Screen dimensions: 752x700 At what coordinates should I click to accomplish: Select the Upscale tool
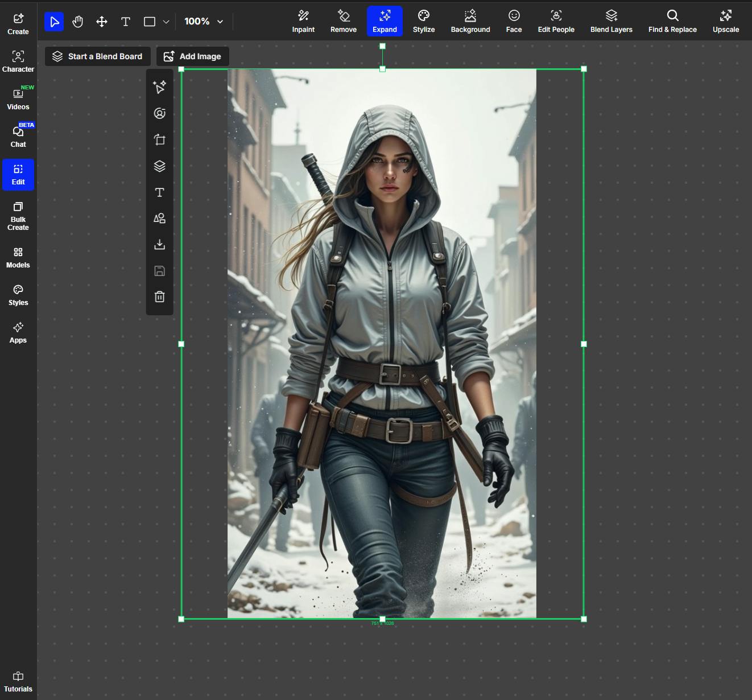726,21
